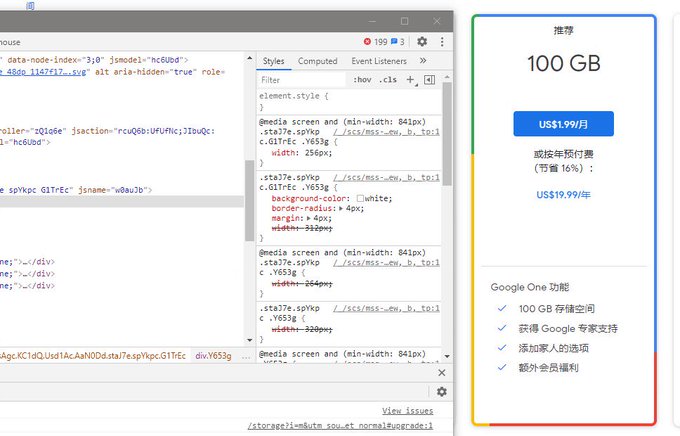Click the white background-color swatch
Image resolution: width=680 pixels, height=436 pixels.
(360, 198)
